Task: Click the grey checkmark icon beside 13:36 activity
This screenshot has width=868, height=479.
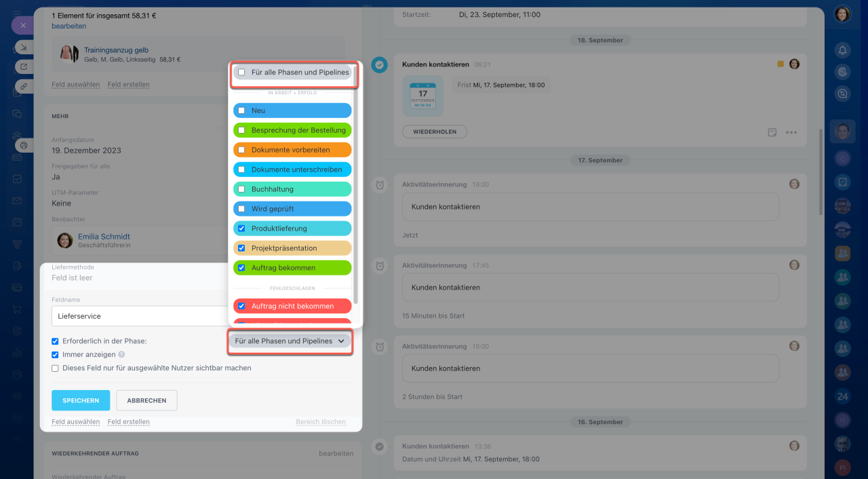Action: (380, 446)
